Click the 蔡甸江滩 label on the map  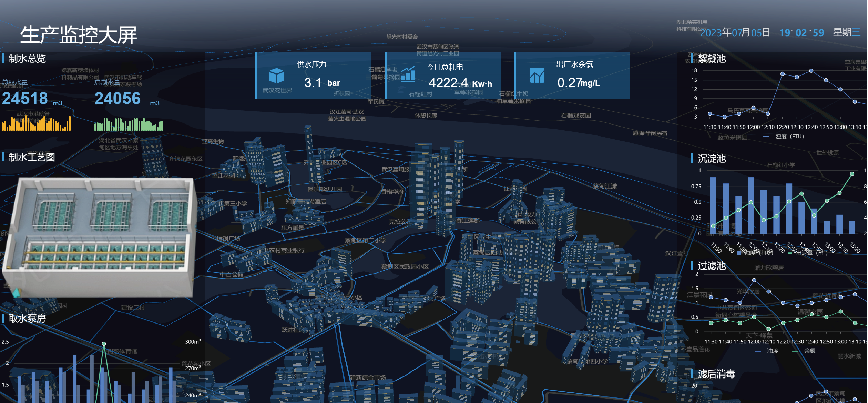click(604, 186)
